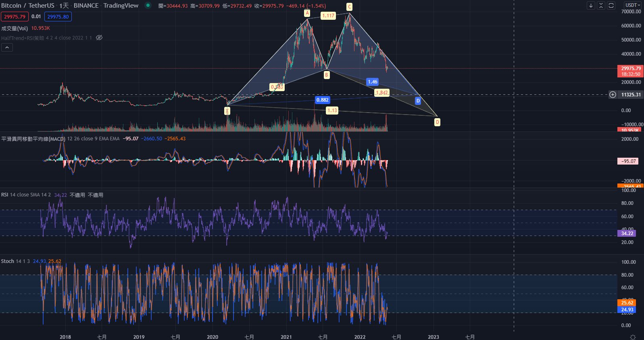The height and width of the screenshot is (340, 644).
Task: Click the 成交量(Vol) indicator legend
Action: (15, 28)
